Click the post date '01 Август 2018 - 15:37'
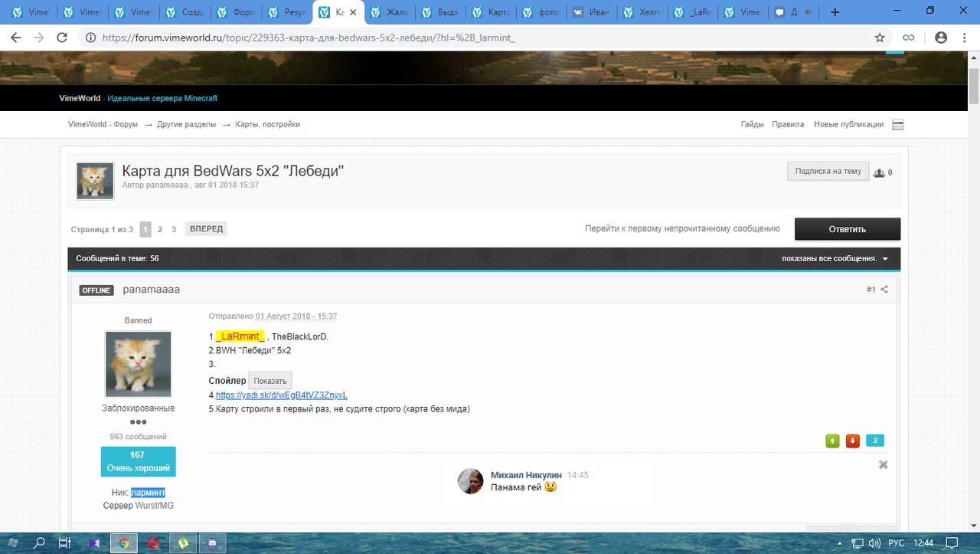The image size is (980, 554). point(296,316)
